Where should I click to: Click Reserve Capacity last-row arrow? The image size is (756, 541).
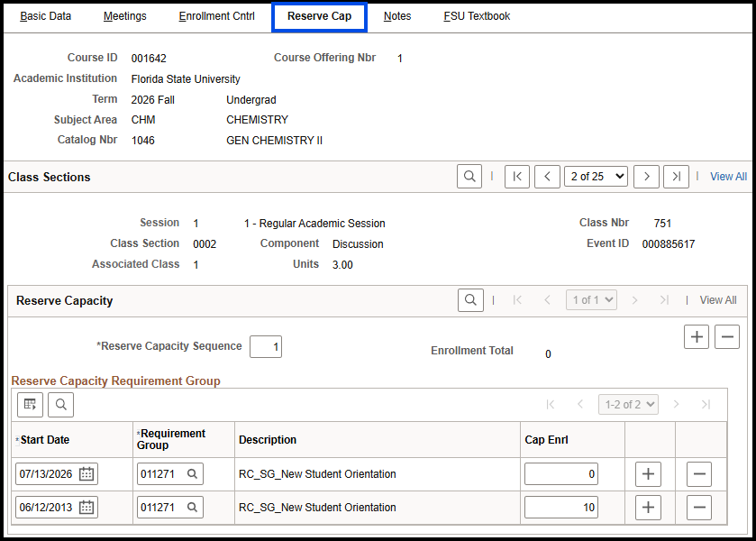point(664,300)
